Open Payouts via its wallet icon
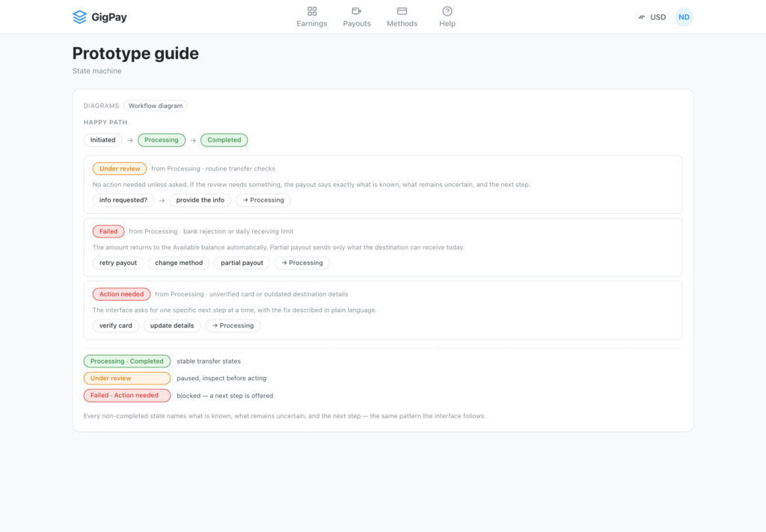The width and height of the screenshot is (766, 532). point(357,11)
